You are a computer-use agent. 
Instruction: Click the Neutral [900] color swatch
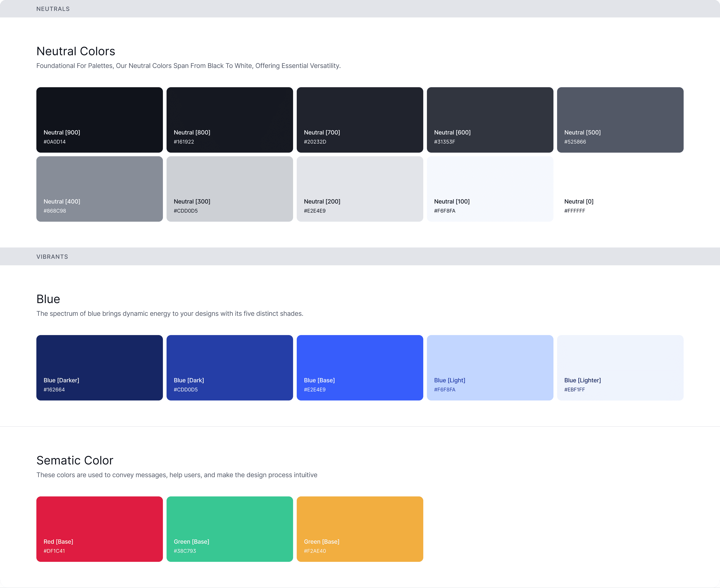(x=99, y=120)
